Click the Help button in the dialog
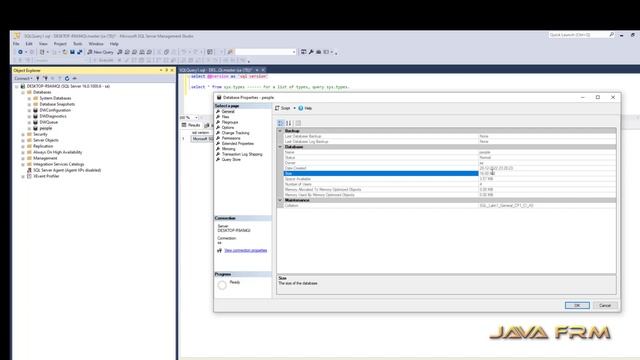Image resolution: width=640 pixels, height=360 pixels. click(305, 108)
